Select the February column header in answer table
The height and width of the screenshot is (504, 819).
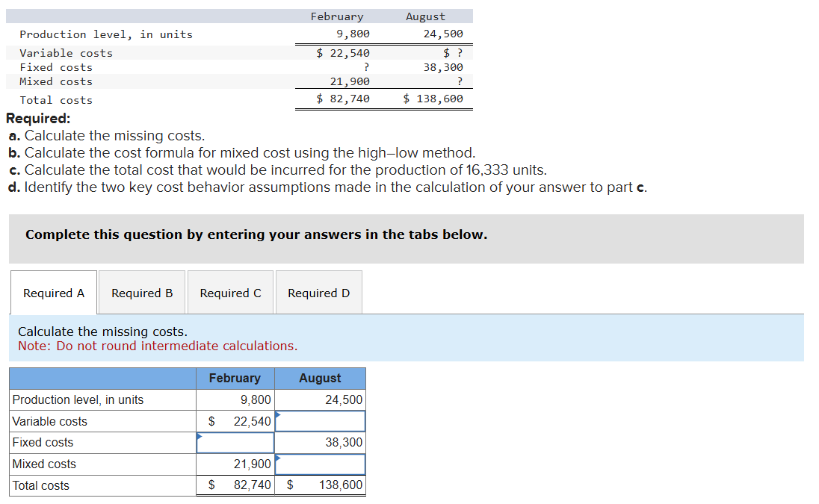point(235,378)
